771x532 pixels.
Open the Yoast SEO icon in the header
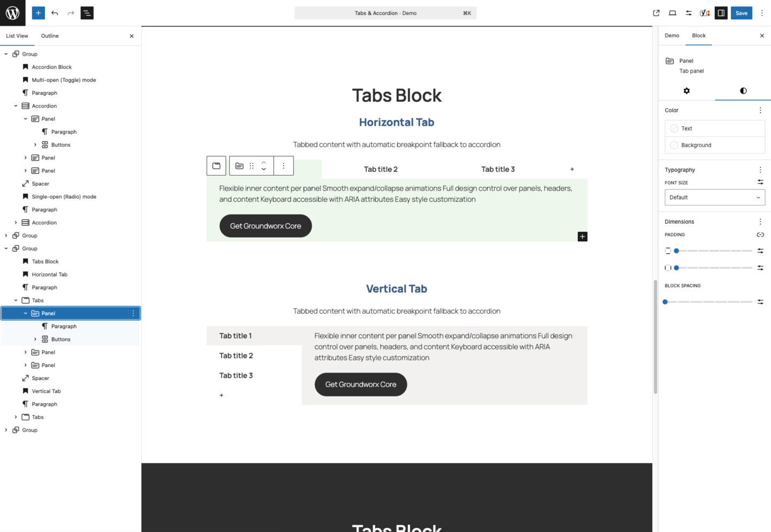[x=704, y=13]
